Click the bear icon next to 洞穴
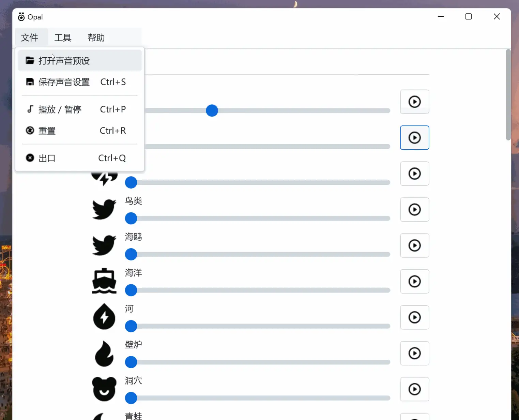 click(x=104, y=389)
